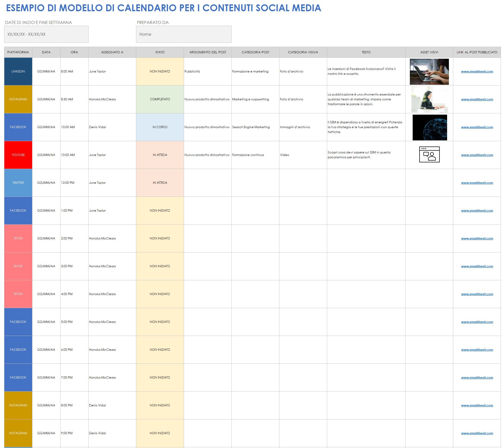The height and width of the screenshot is (448, 503).
Task: Select the Immagini d'archivio cell
Action: (303, 127)
